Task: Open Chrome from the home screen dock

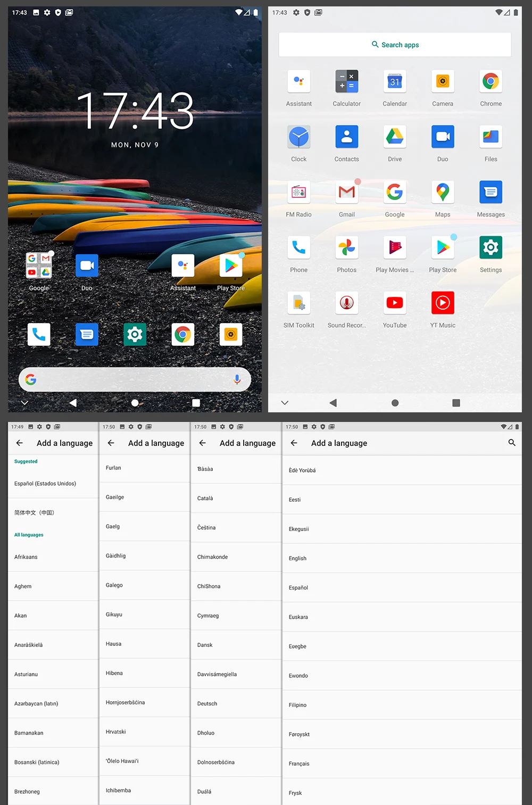Action: pos(182,334)
